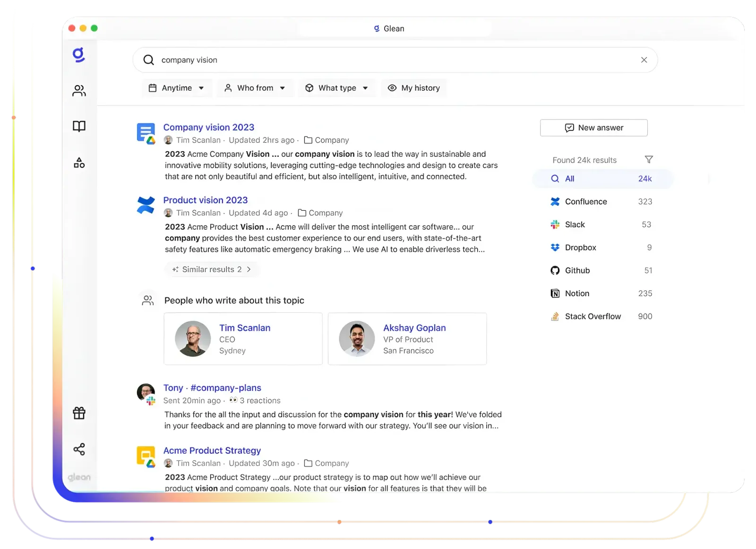The width and height of the screenshot is (756, 549).
Task: Click Akshay Goplan's profile photo
Action: pos(357,339)
